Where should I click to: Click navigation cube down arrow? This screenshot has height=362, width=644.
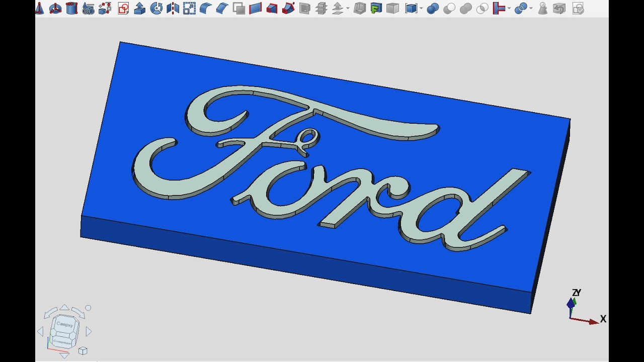click(64, 355)
